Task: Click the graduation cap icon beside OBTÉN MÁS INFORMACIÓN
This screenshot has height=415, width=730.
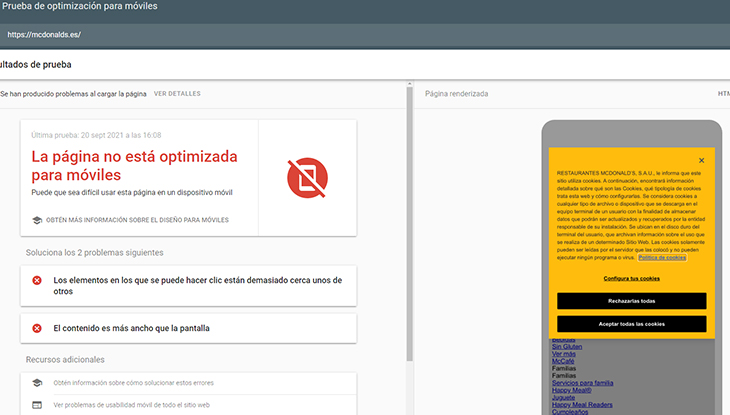Action: pos(37,220)
